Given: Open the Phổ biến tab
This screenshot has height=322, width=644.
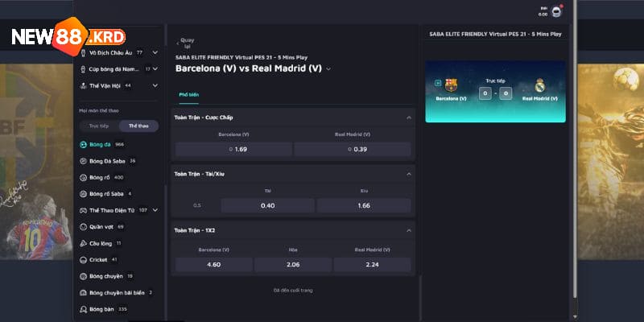Looking at the screenshot, I should [188, 95].
